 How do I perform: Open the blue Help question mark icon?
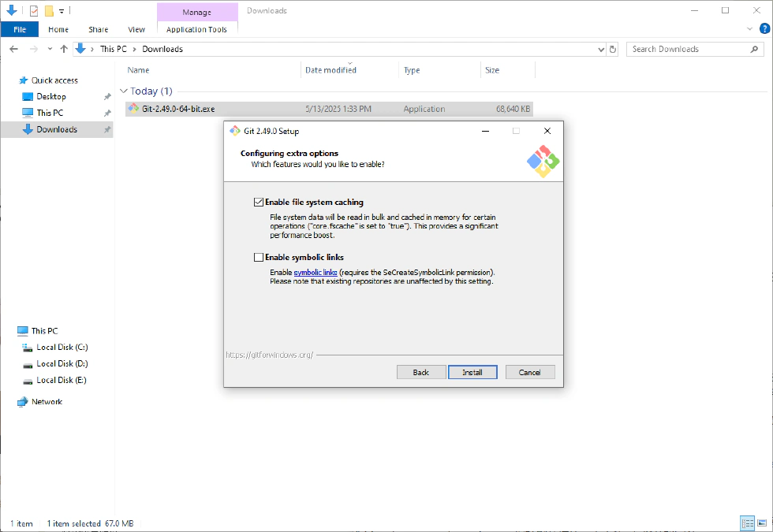click(x=764, y=29)
